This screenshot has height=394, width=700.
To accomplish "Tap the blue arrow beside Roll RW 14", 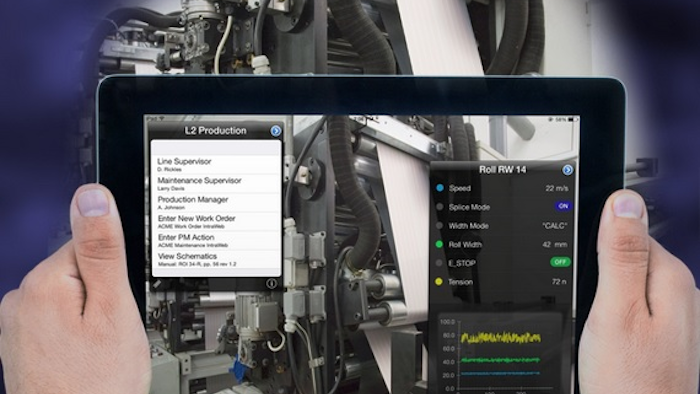I will 567,170.
